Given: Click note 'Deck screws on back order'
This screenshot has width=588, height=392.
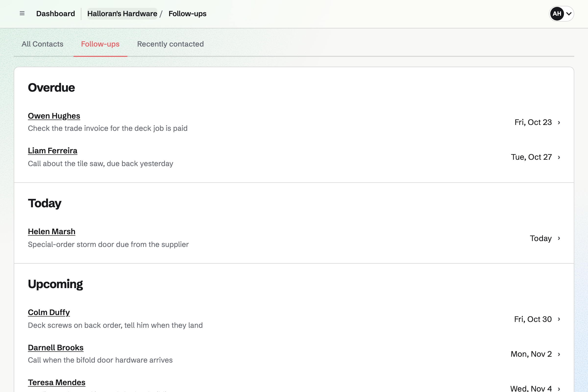Looking at the screenshot, I should click(x=115, y=325).
